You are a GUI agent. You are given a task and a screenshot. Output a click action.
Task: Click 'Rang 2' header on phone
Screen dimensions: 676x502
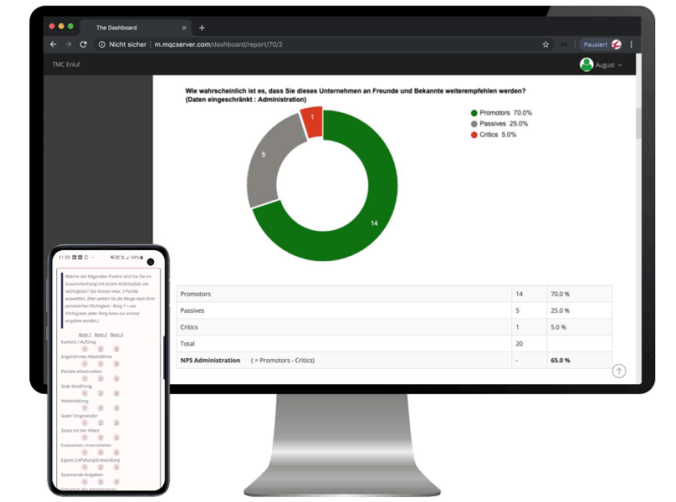click(100, 335)
